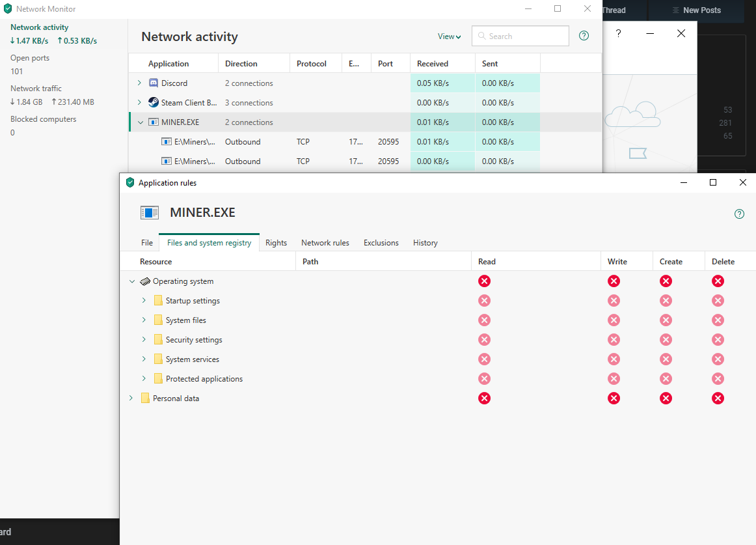The height and width of the screenshot is (545, 756).
Task: Sort by the Received column header
Action: click(x=442, y=64)
